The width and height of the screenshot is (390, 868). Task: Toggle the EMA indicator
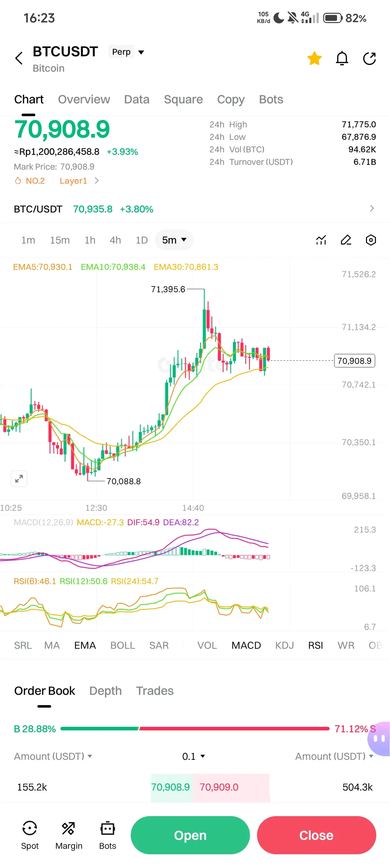point(85,645)
